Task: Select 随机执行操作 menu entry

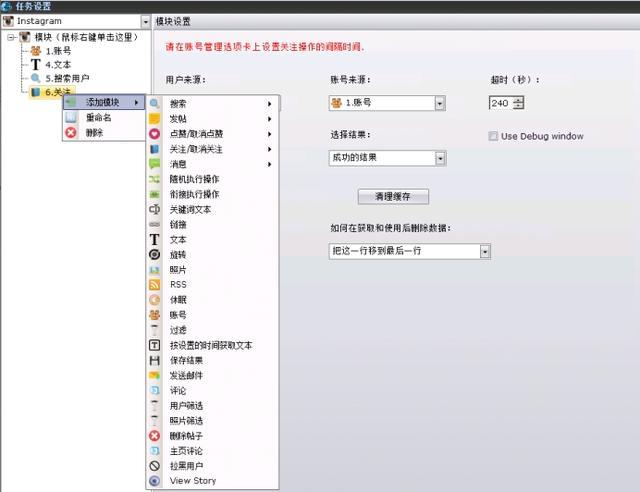Action: coord(212,179)
